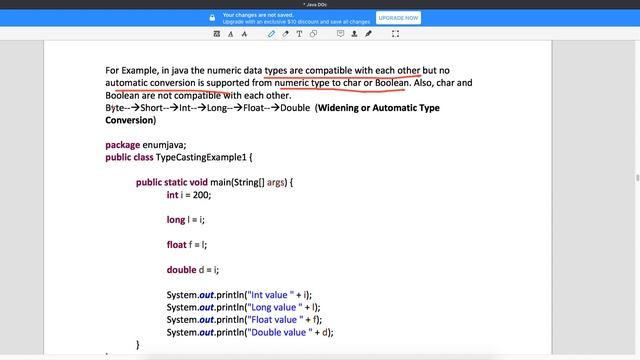Select the shapes tool
Viewport: 640px width, 360px height.
coord(313,34)
